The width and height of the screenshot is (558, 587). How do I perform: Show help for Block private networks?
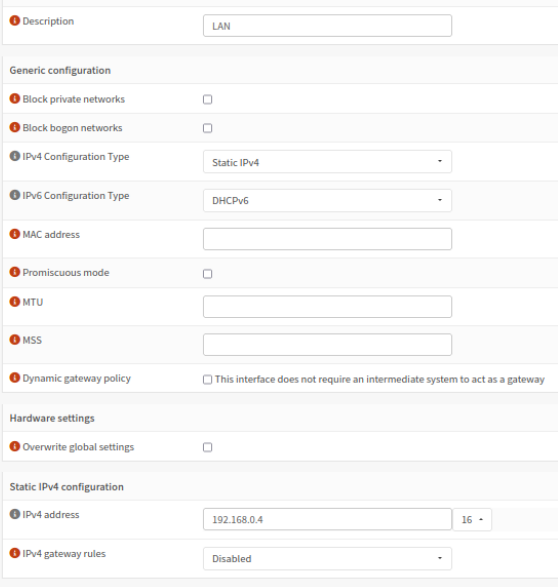click(15, 99)
